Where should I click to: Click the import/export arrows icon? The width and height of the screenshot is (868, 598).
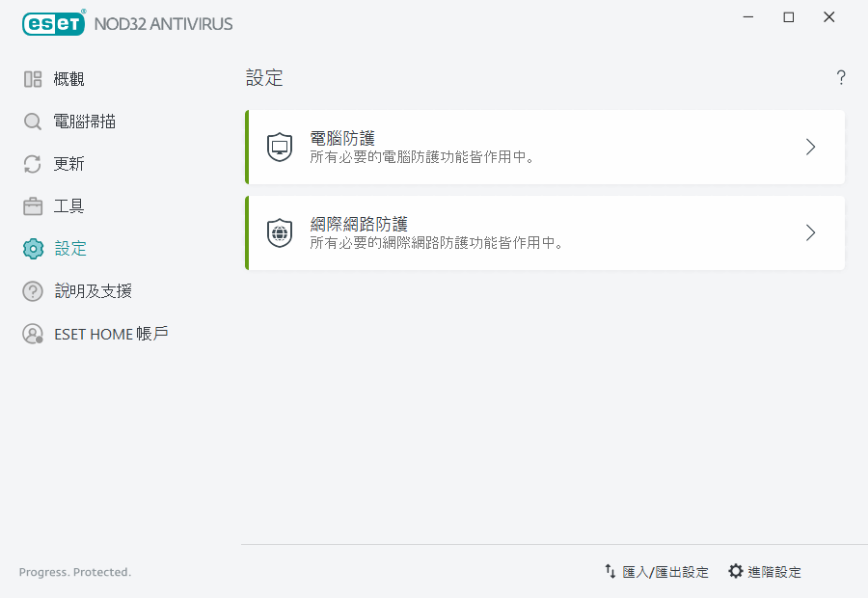[x=610, y=572]
